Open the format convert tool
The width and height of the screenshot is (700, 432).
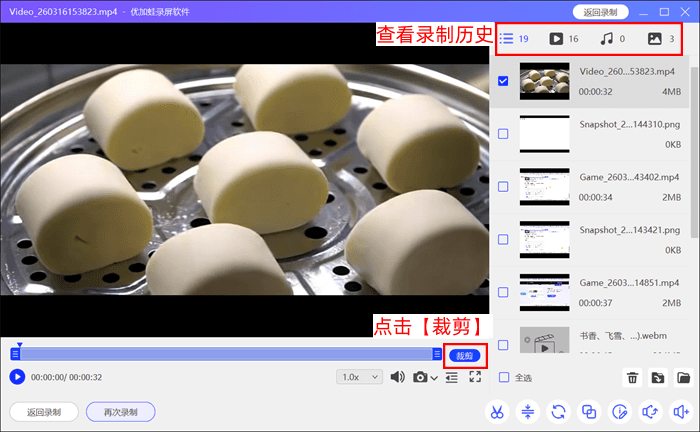558,412
